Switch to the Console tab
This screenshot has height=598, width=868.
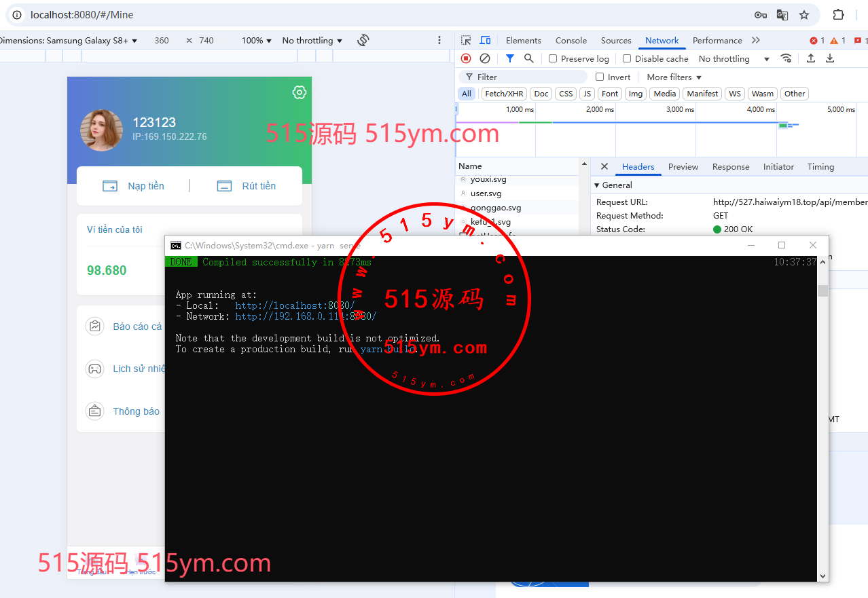[571, 41]
